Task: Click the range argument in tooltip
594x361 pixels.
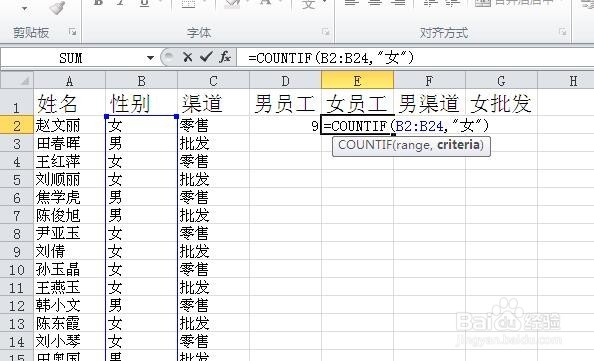Action: pyautogui.click(x=413, y=145)
